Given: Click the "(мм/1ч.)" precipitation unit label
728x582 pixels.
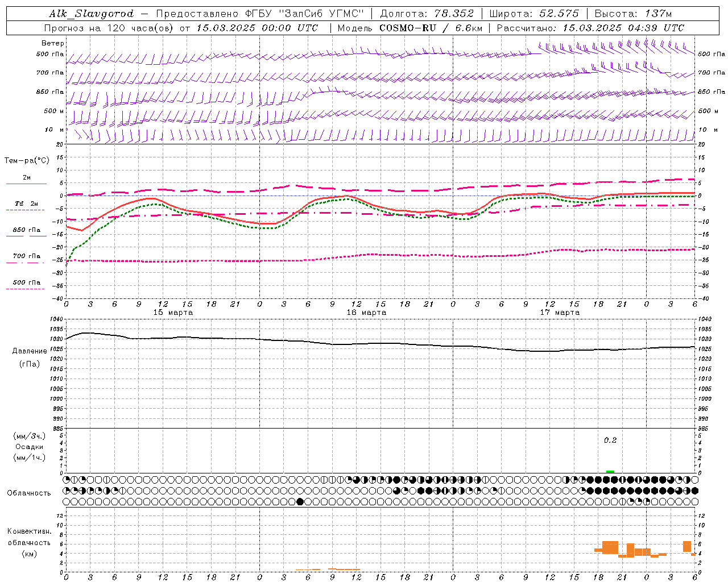Looking at the screenshot, I should (29, 458).
